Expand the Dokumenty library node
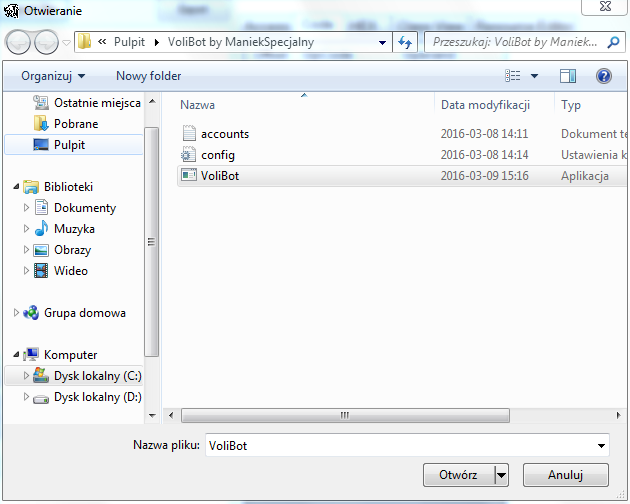Viewport: 630px width, 504px height. [x=26, y=207]
